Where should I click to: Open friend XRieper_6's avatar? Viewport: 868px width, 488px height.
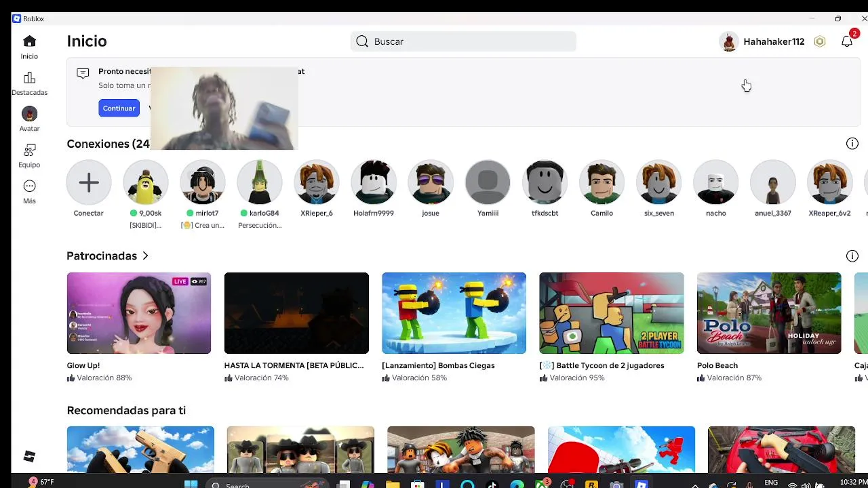point(317,182)
